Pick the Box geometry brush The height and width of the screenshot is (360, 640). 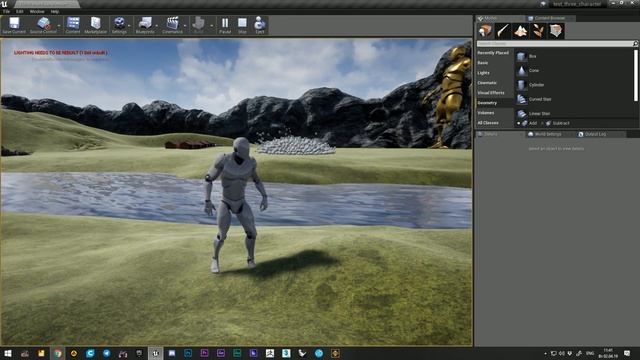(574, 56)
